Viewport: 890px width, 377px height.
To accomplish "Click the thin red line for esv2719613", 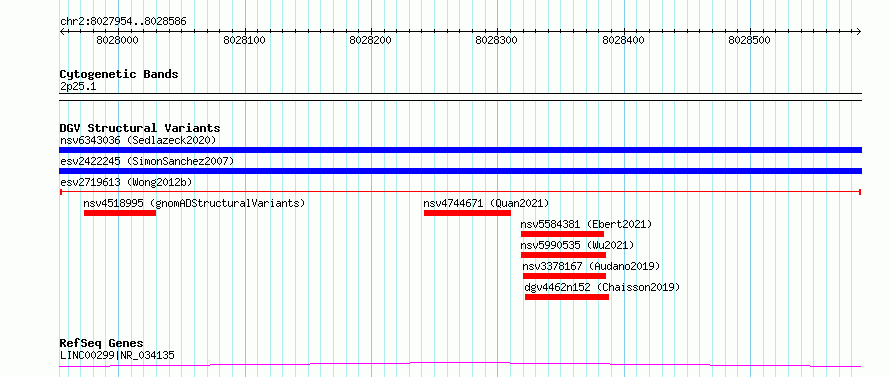I will [x=460, y=192].
